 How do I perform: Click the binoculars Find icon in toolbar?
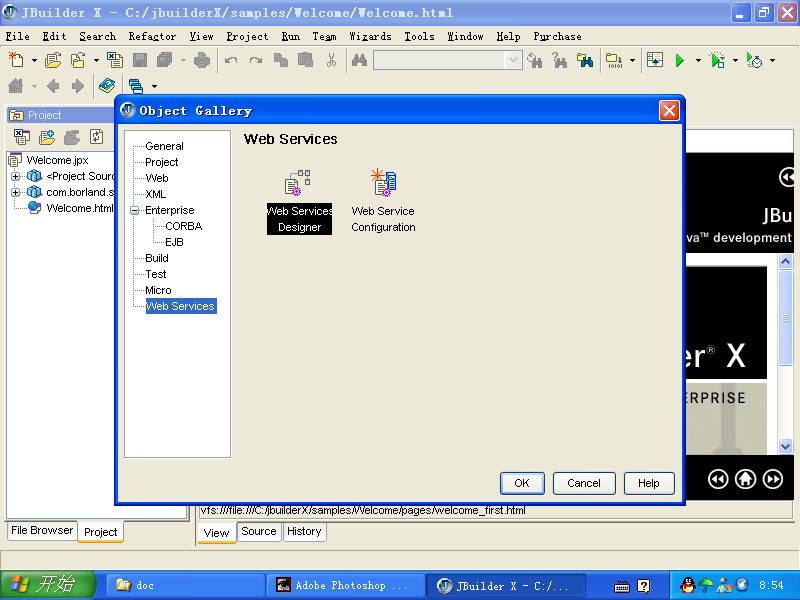pyautogui.click(x=359, y=61)
